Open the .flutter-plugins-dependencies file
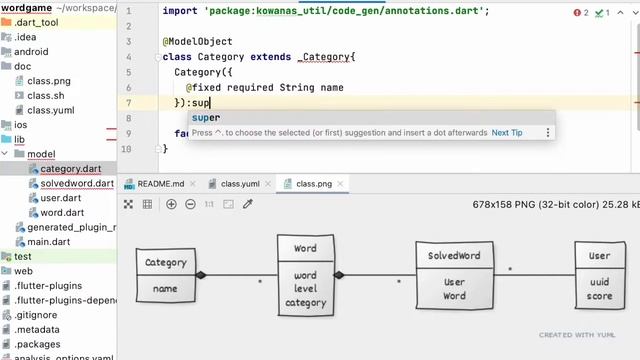 pyautogui.click(x=65, y=300)
